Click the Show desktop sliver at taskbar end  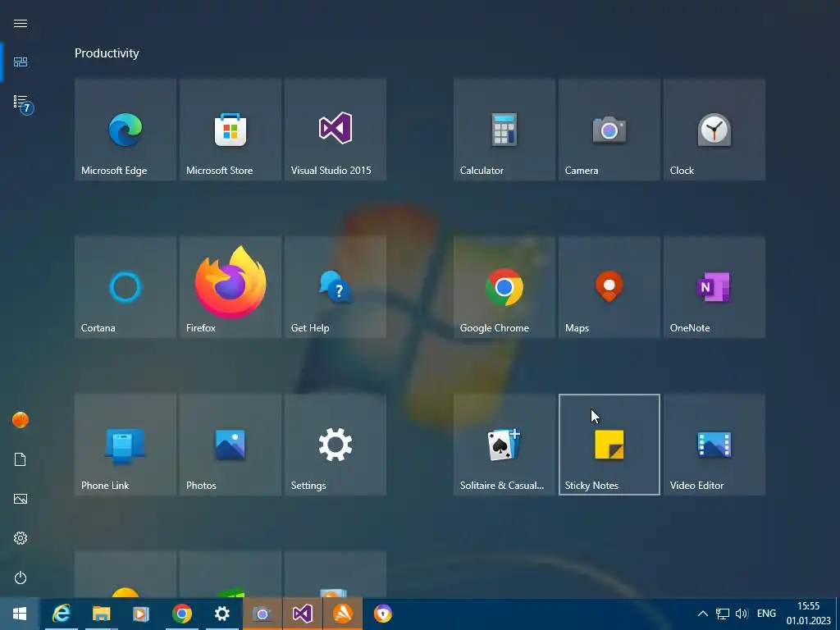(838, 614)
